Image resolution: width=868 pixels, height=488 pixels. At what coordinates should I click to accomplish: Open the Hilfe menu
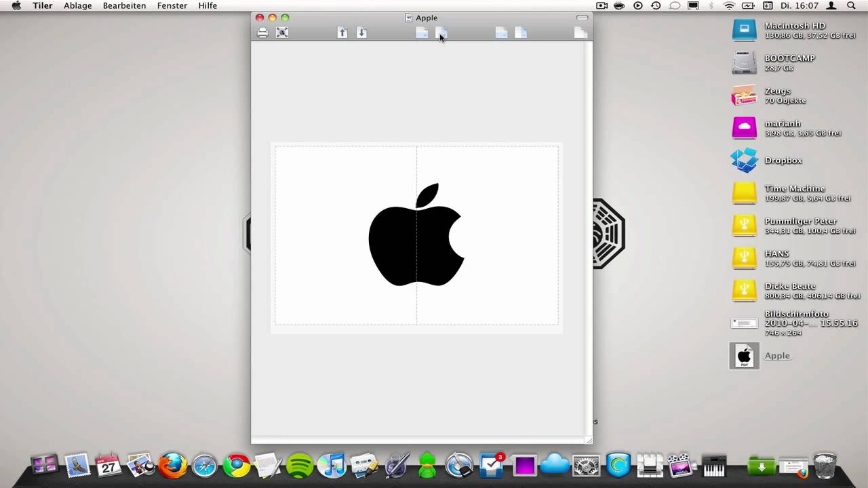tap(208, 5)
